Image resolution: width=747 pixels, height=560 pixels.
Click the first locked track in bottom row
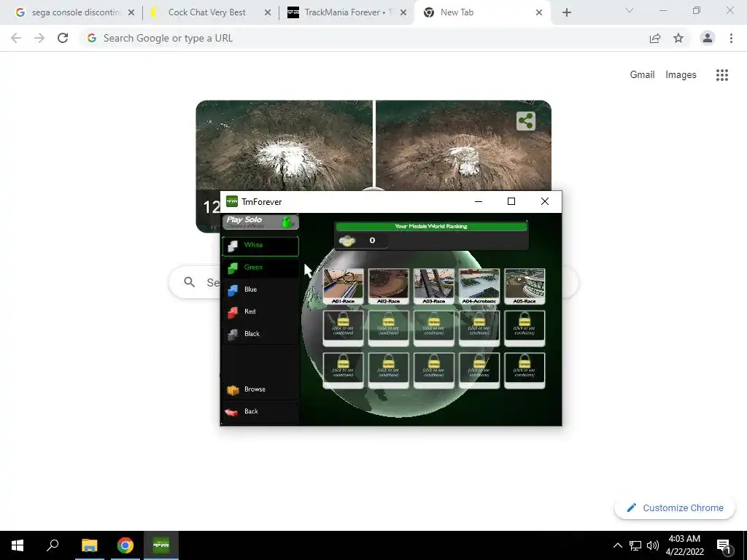(343, 370)
